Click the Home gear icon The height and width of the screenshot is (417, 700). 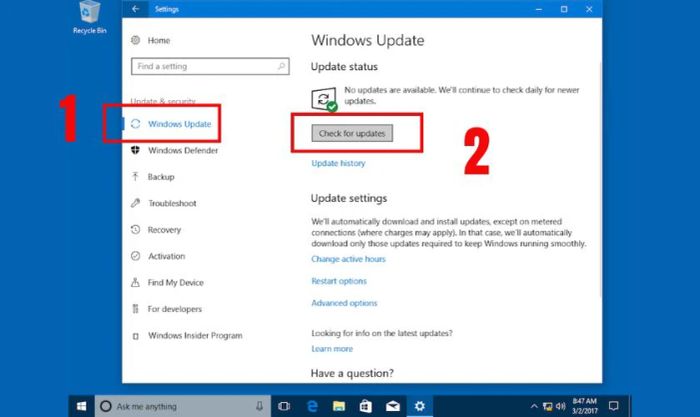(x=135, y=40)
